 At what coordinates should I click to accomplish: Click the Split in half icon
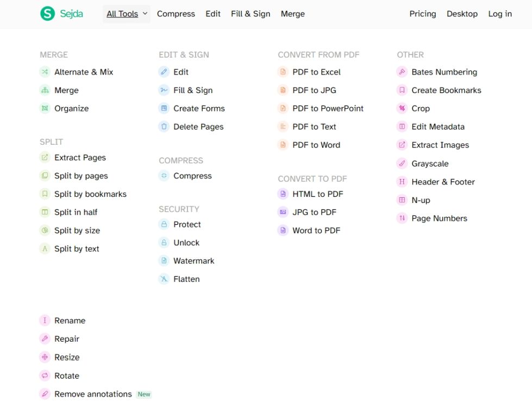(45, 212)
